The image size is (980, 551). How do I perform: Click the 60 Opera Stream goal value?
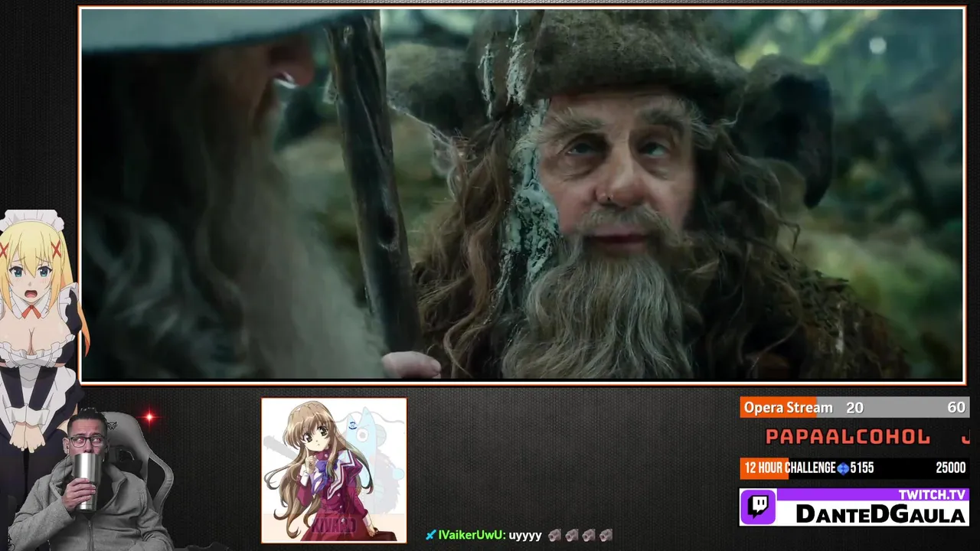[956, 408]
